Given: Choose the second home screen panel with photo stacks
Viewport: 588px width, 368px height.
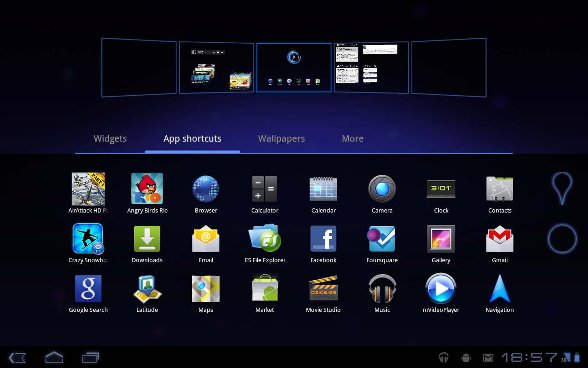Looking at the screenshot, I should [x=216, y=68].
